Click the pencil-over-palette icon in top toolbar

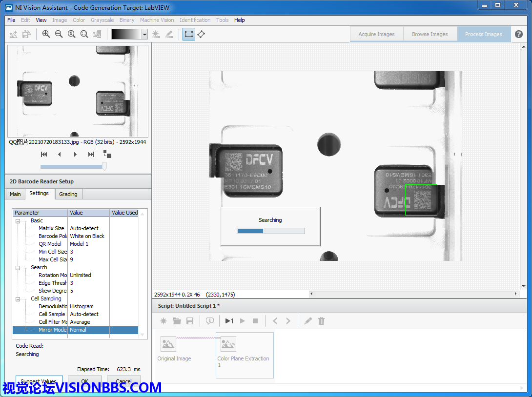click(x=169, y=34)
